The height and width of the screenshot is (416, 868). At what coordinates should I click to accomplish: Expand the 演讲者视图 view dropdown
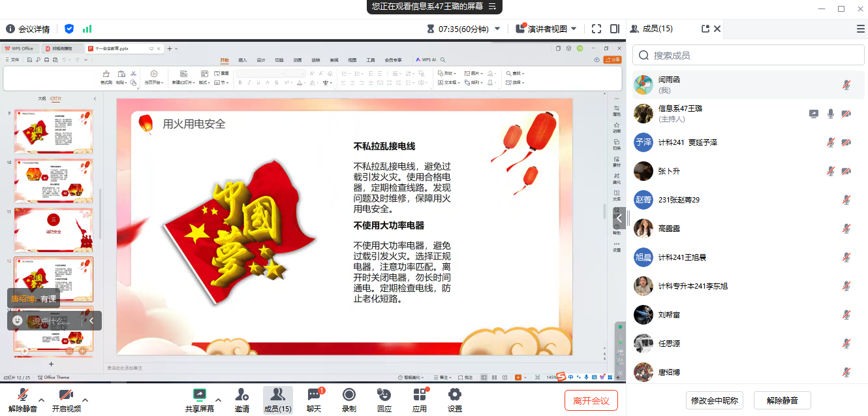coord(574,29)
